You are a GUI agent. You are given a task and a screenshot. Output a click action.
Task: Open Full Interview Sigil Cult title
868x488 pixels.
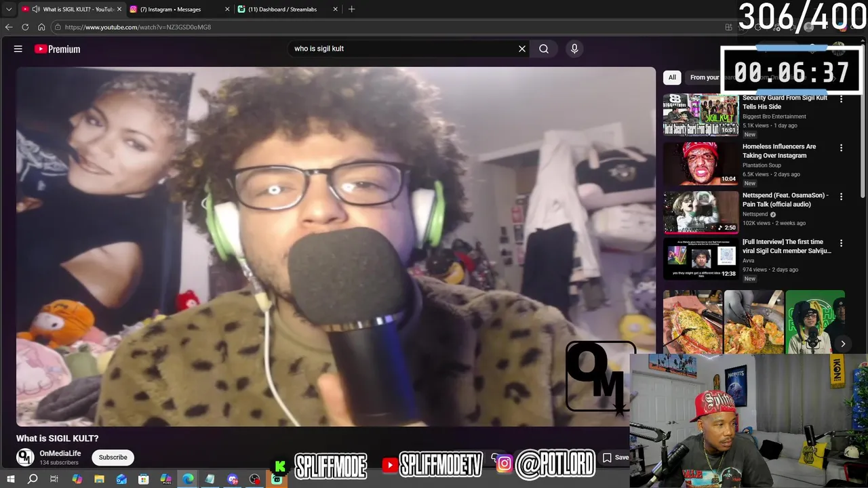click(787, 246)
